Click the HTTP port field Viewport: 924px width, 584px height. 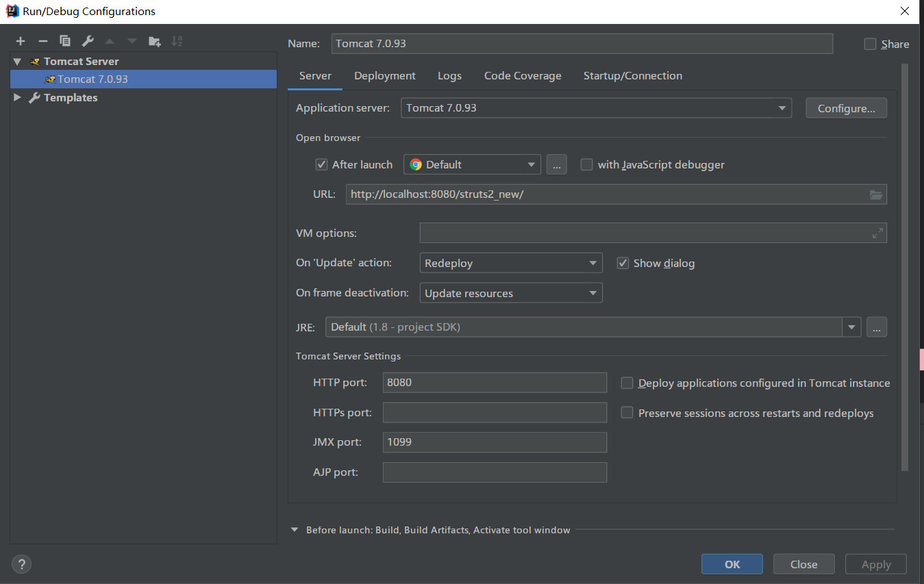495,383
